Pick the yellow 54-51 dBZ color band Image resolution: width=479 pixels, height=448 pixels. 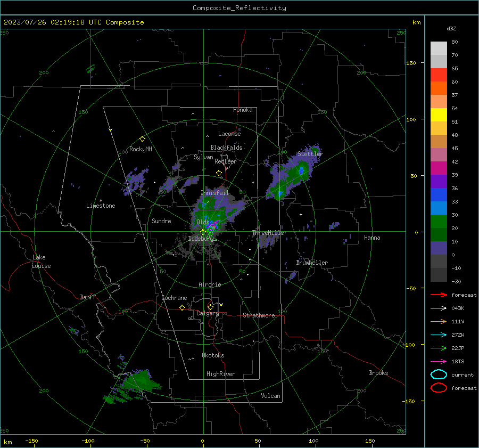coord(439,115)
